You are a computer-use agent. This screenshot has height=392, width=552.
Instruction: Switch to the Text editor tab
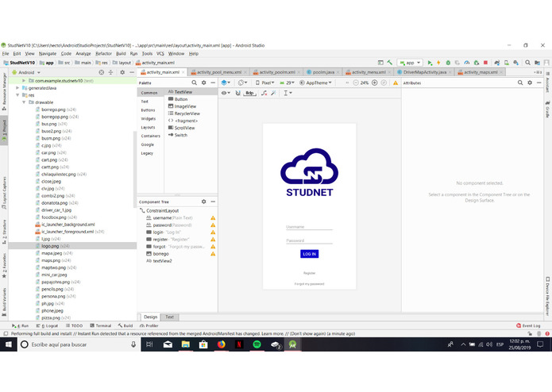point(169,317)
